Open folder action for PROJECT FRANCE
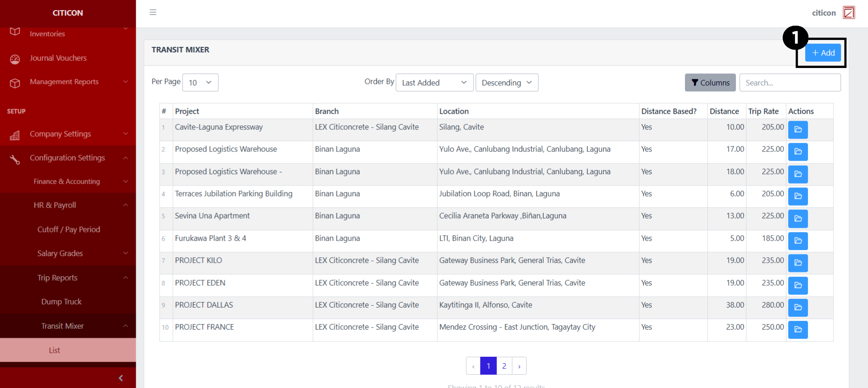The height and width of the screenshot is (388, 868). point(798,330)
